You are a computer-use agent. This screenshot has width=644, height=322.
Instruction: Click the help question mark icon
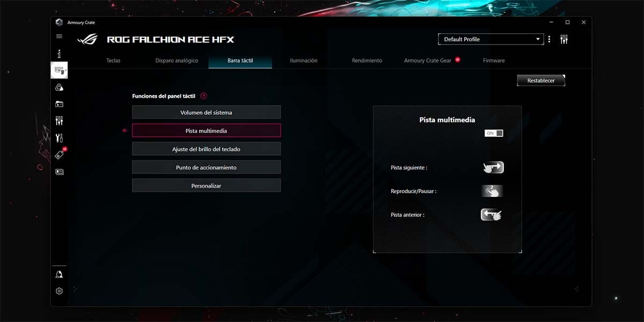click(203, 96)
